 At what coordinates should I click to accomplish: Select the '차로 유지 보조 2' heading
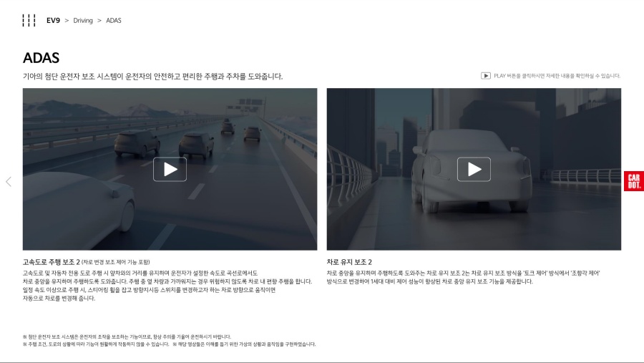[x=349, y=262]
